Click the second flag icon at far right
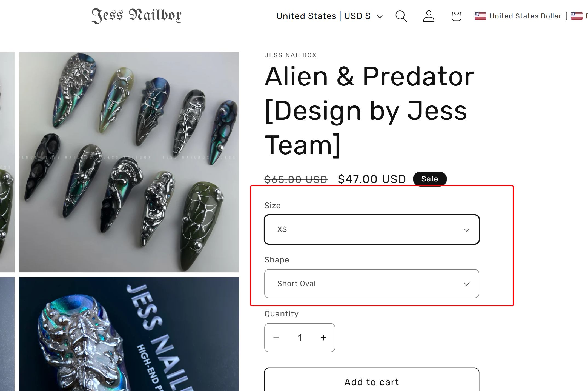 pos(576,16)
